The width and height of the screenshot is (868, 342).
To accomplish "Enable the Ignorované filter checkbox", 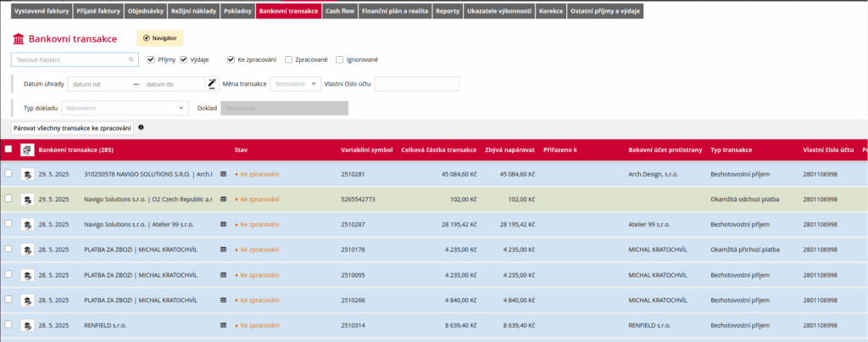I will 339,59.
